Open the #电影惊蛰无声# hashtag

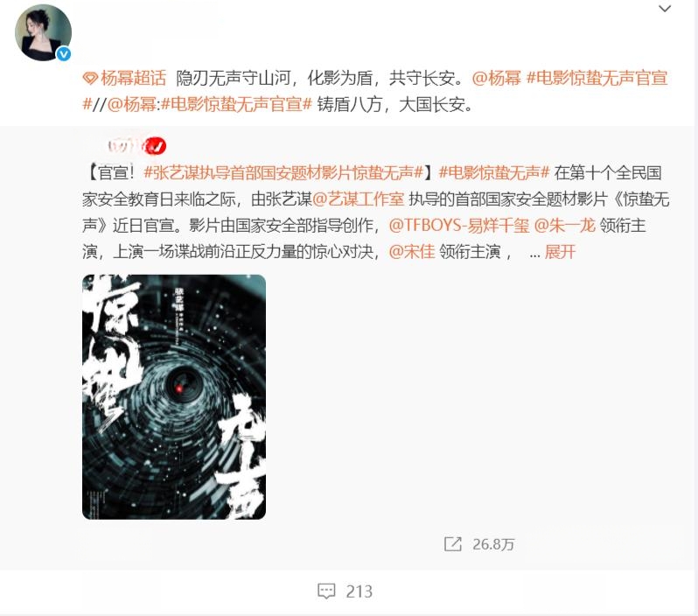494,172
